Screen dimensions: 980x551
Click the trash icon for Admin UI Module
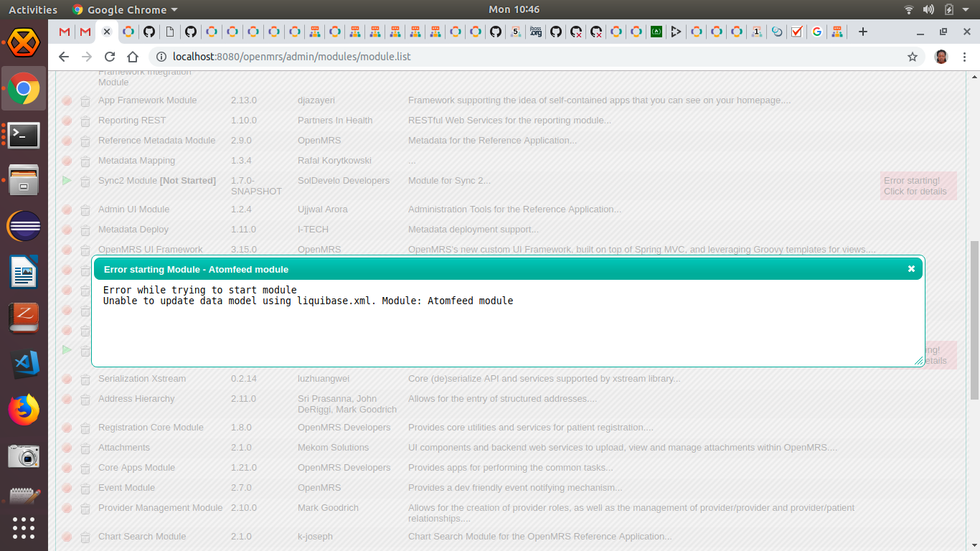coord(85,210)
